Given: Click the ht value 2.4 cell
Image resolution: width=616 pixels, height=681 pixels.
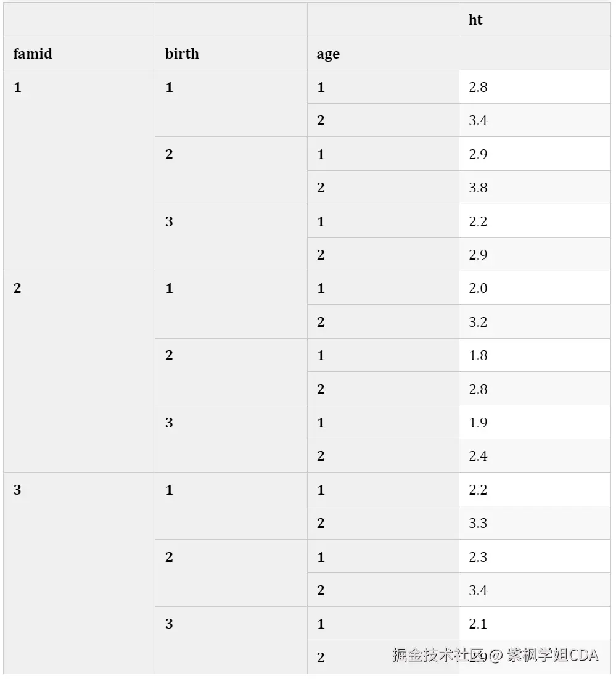Looking at the screenshot, I should click(478, 456).
